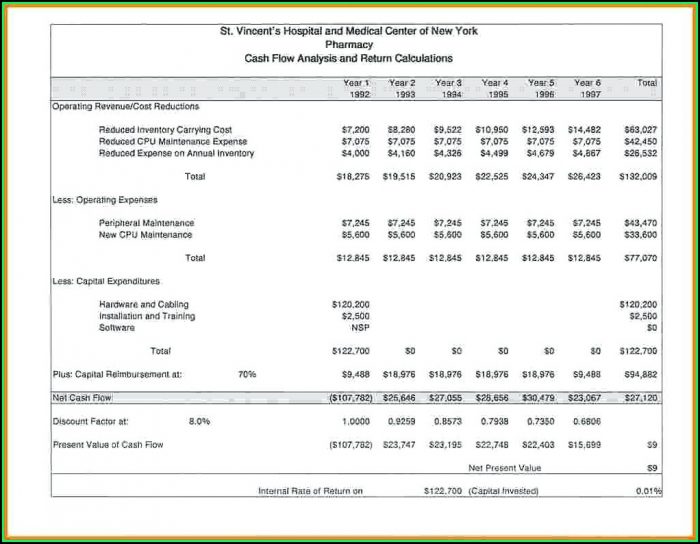The image size is (700, 544).
Task: Click the 8.0% discount rate
Action: pyautogui.click(x=199, y=421)
